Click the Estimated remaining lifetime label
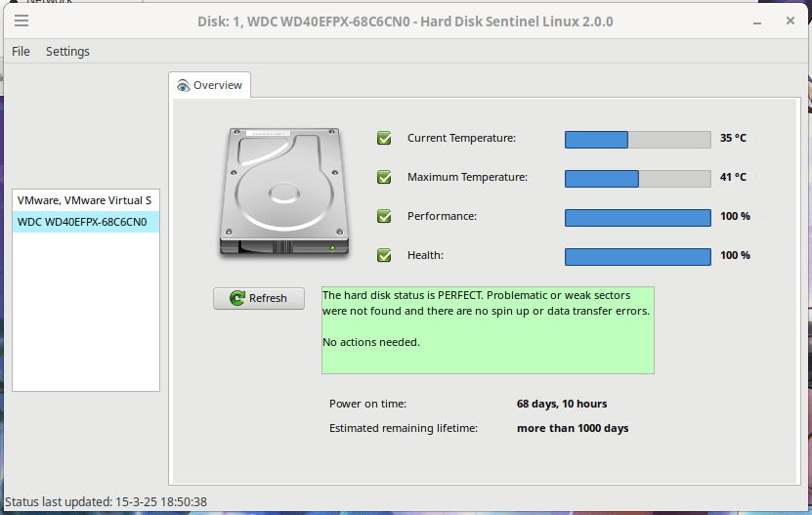Viewport: 812px width, 515px height. pos(404,428)
